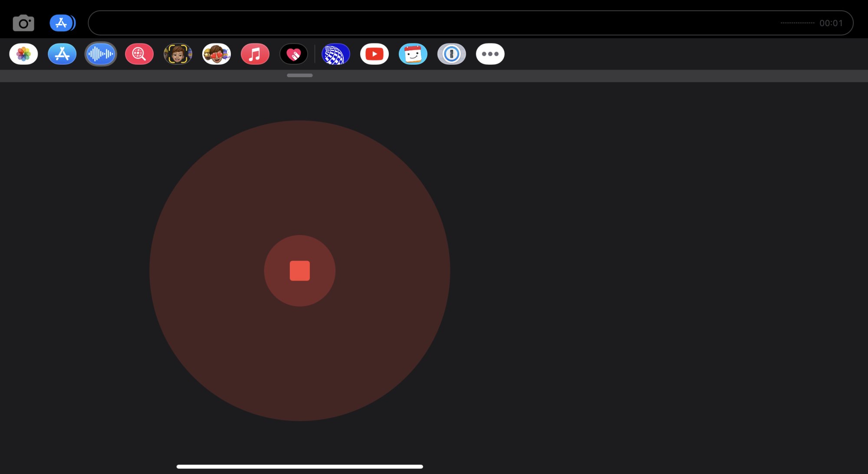Click the app drawer grabber handle
Viewport: 868px width, 474px height.
click(299, 75)
